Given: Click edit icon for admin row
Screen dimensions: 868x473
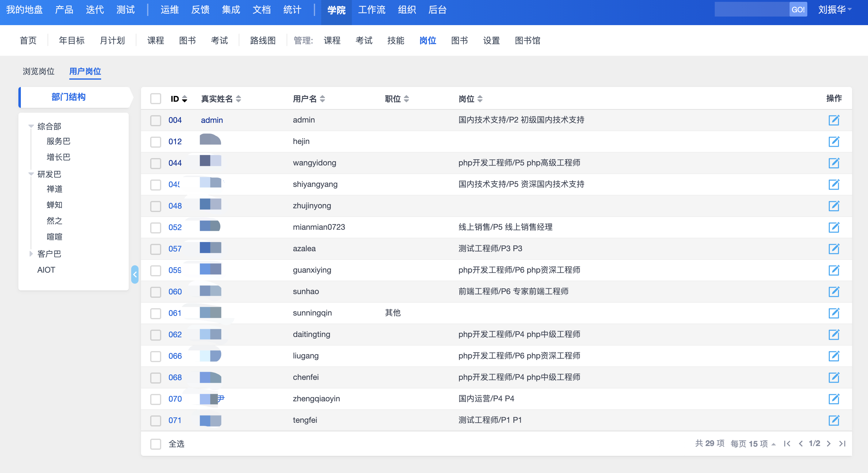Looking at the screenshot, I should click(833, 120).
